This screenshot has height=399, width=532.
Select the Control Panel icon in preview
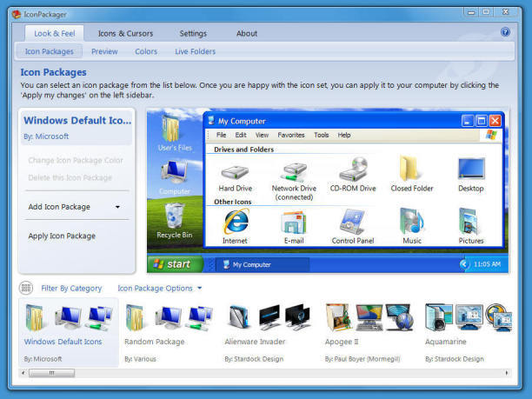(x=353, y=222)
